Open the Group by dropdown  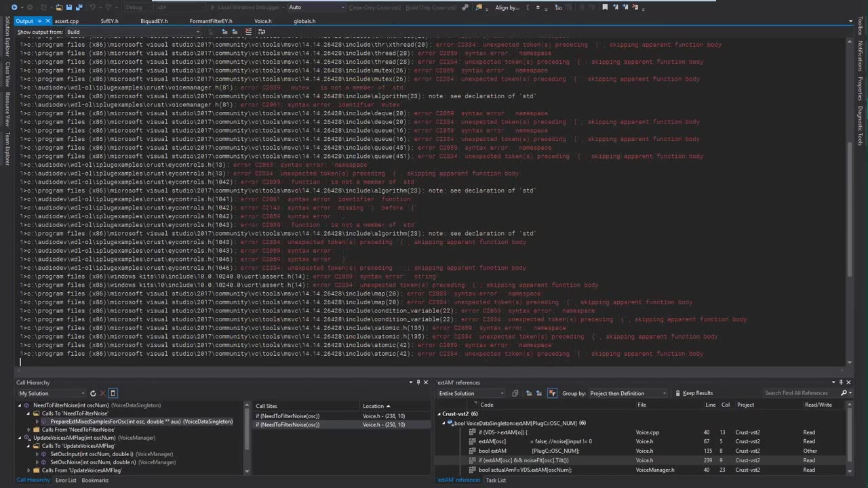[627, 393]
